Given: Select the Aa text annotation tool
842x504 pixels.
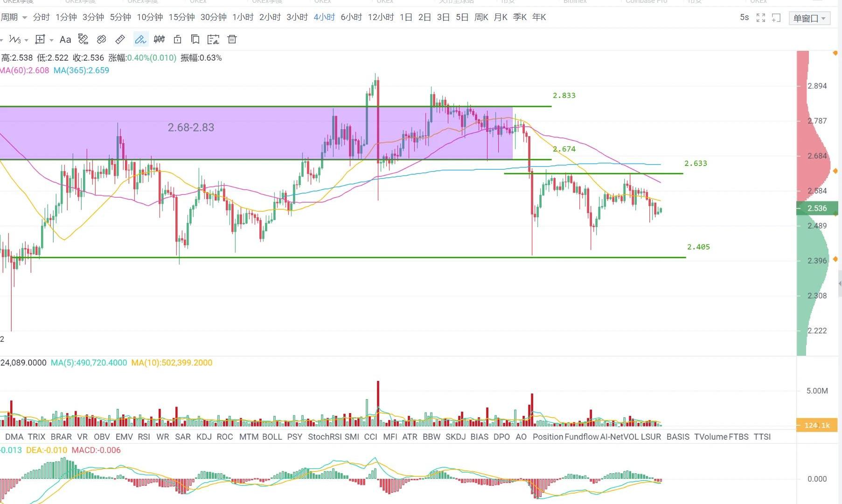Looking at the screenshot, I should pyautogui.click(x=65, y=40).
